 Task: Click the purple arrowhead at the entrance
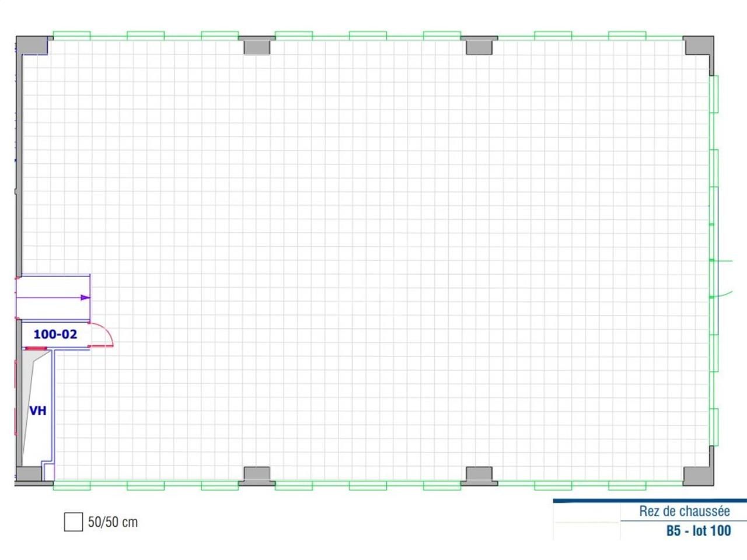click(x=85, y=297)
